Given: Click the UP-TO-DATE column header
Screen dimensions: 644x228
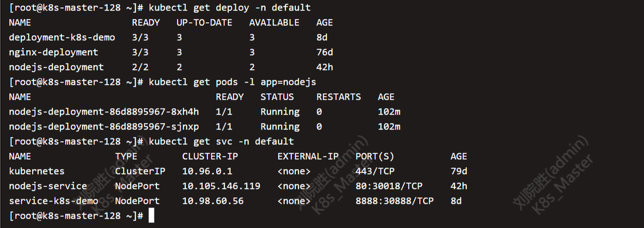Looking at the screenshot, I should click(204, 23).
